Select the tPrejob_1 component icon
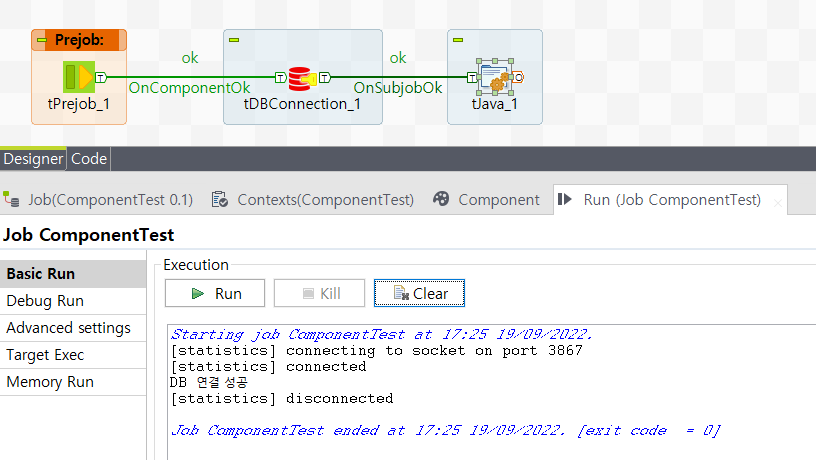 (79, 77)
